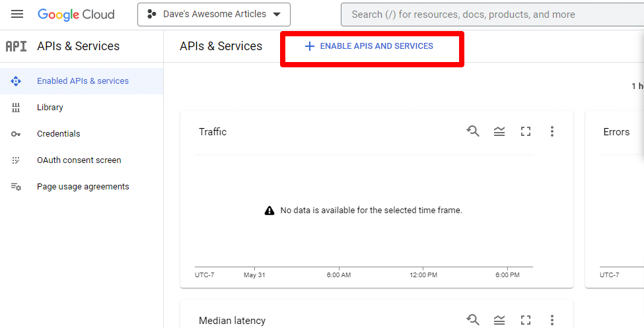Click the API logo in the sidebar header
644x328 pixels.
click(16, 46)
